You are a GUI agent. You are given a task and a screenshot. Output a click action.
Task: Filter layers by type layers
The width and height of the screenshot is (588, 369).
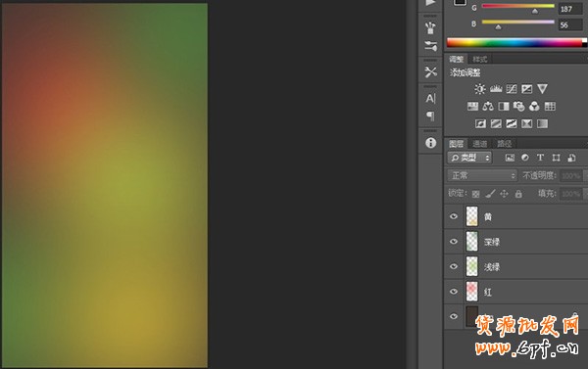click(540, 158)
